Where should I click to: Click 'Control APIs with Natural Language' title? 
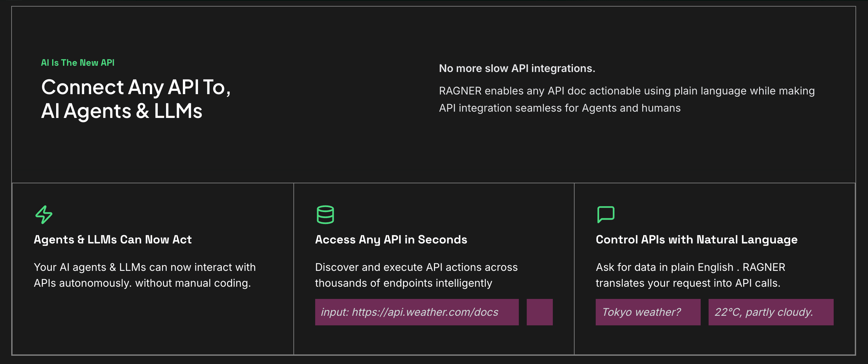click(696, 239)
